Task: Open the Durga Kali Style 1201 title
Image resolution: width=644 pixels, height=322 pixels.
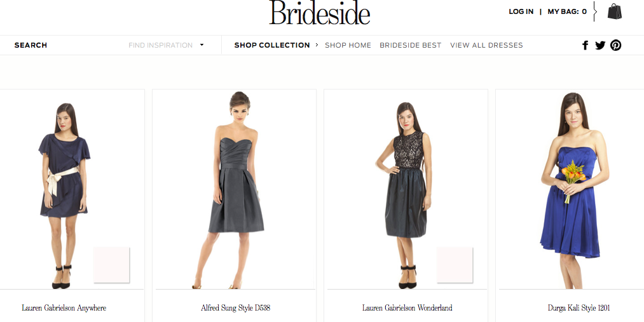Action: (x=579, y=307)
